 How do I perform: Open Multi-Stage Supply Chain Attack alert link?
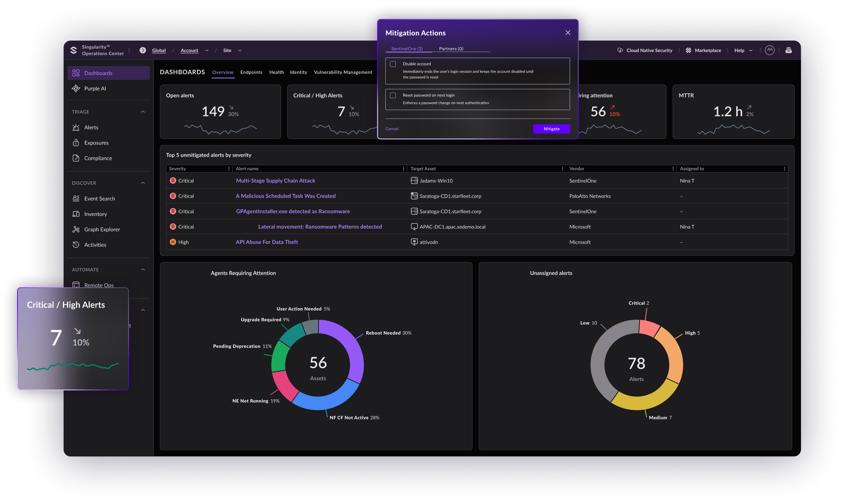tap(275, 181)
